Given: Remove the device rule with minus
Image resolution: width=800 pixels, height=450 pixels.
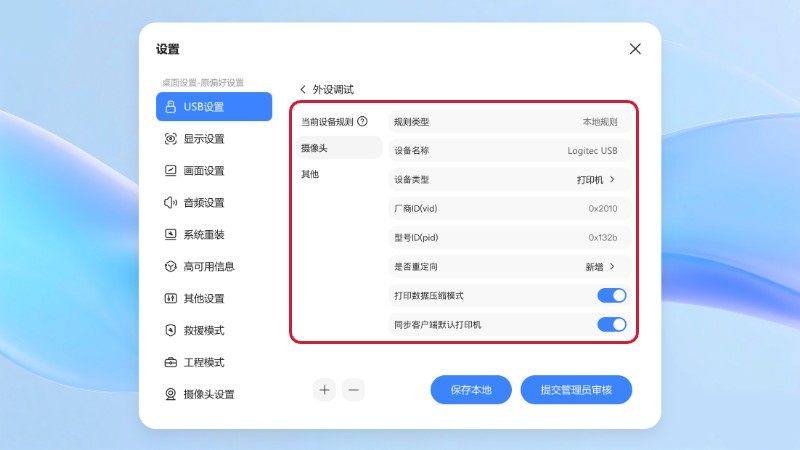Looking at the screenshot, I should coord(354,390).
